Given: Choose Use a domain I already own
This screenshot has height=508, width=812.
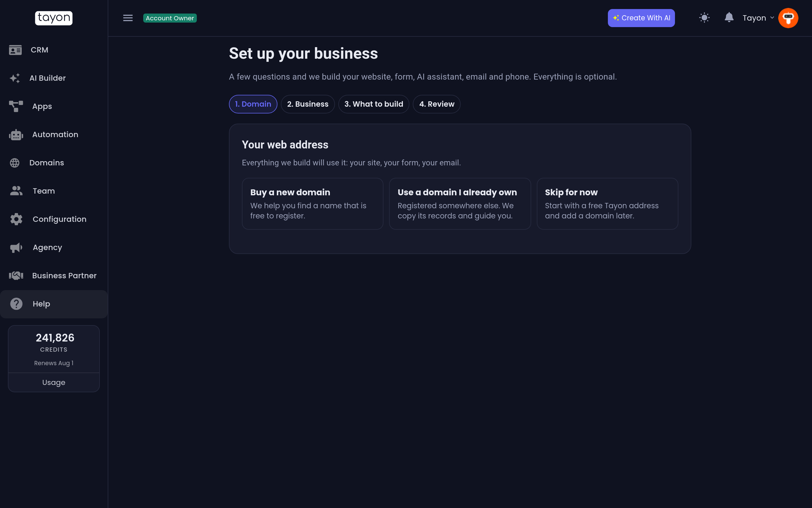Looking at the screenshot, I should coord(460,204).
